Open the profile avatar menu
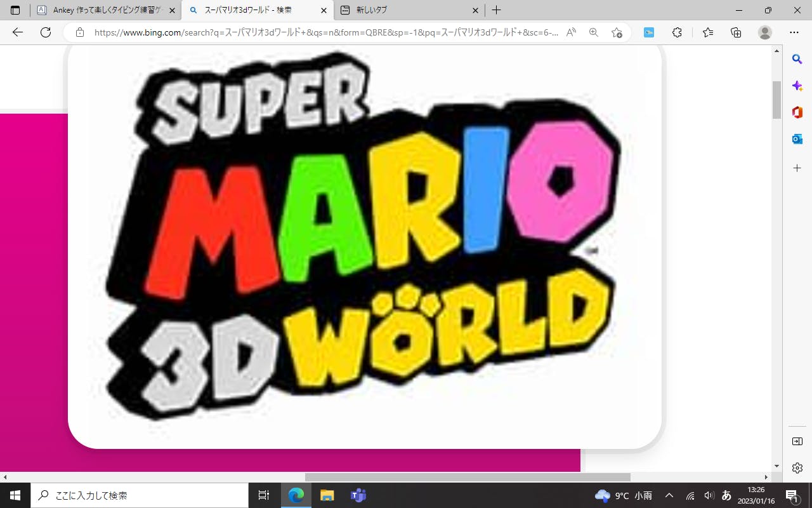Image resolution: width=812 pixels, height=508 pixels. [765, 32]
